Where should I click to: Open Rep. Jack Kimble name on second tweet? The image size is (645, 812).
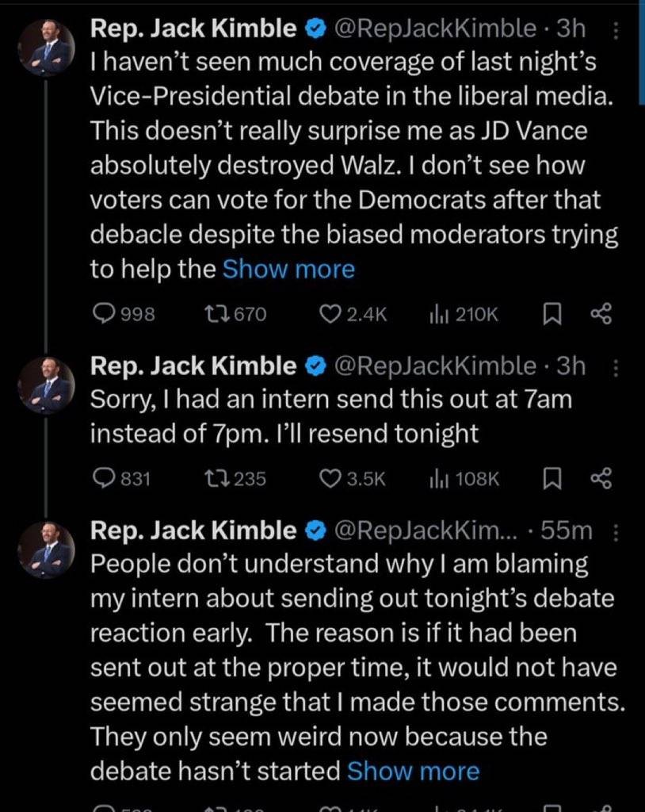[194, 366]
